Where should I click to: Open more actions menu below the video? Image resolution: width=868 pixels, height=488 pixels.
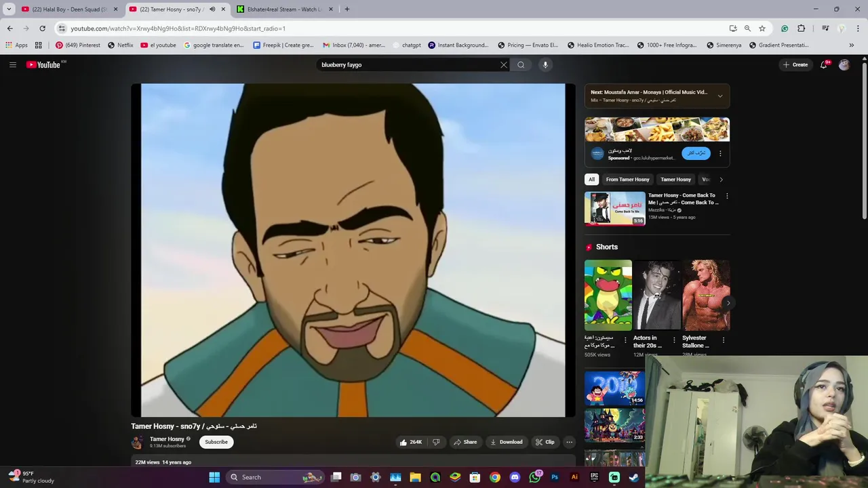570,442
